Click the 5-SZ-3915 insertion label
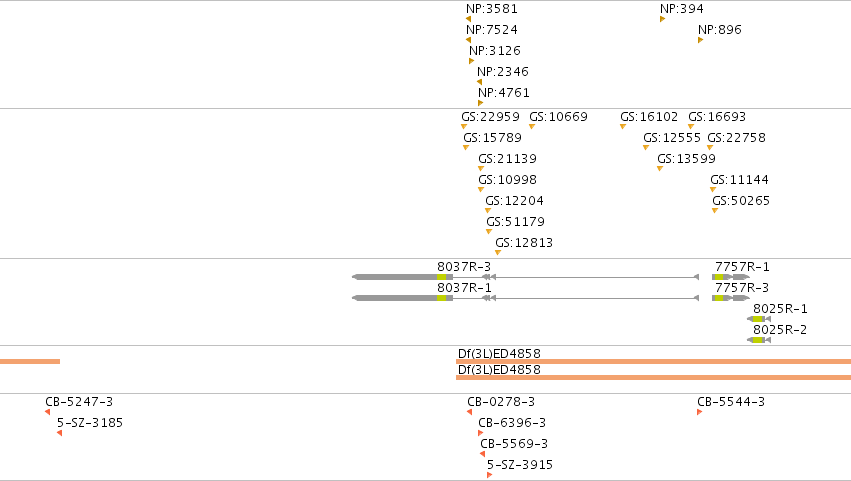This screenshot has height=481, width=851. 520,465
